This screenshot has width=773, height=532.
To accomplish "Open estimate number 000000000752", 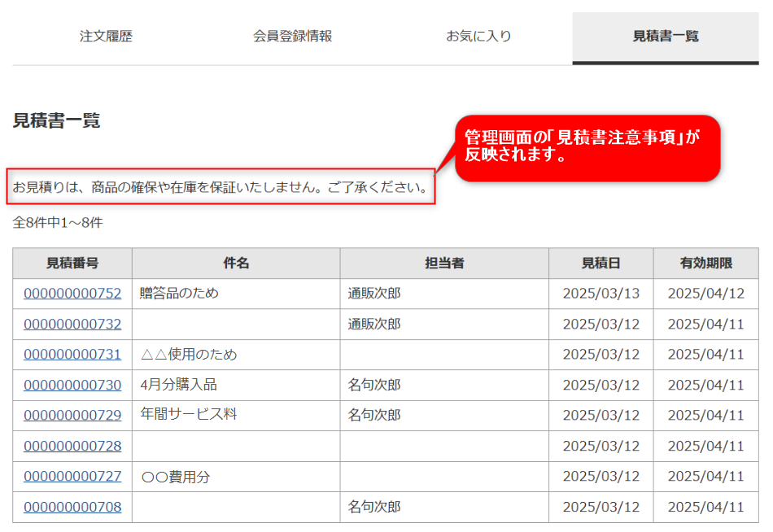I will point(72,294).
